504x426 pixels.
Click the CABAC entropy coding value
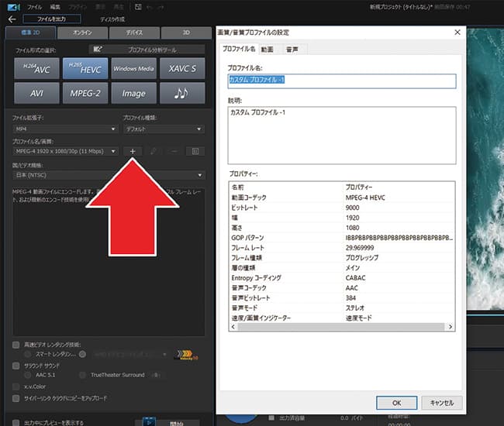tap(355, 278)
